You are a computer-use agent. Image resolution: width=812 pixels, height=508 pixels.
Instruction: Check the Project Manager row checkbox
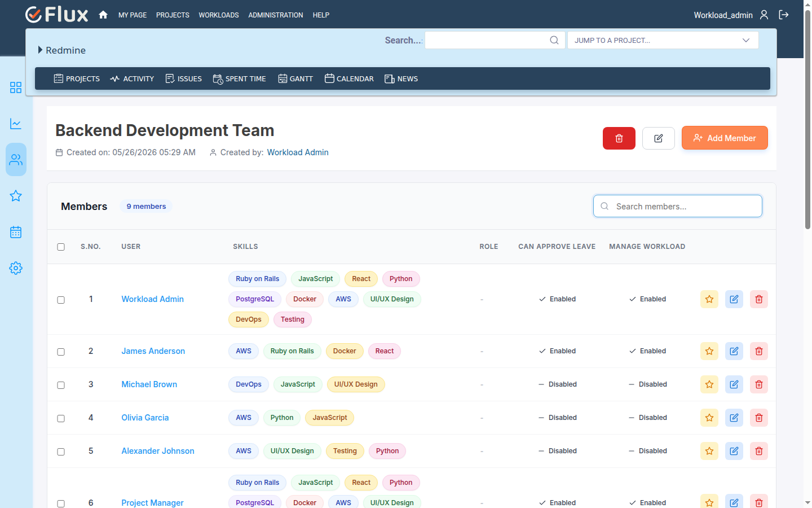click(x=61, y=503)
